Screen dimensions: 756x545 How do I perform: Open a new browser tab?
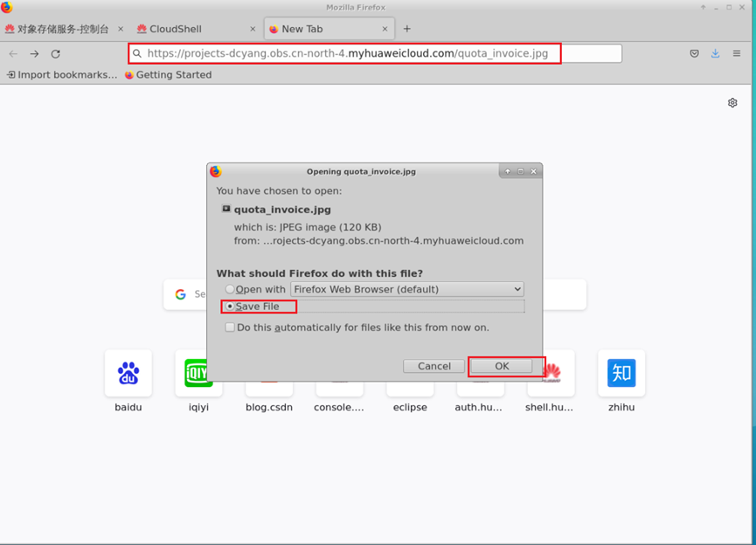point(407,29)
